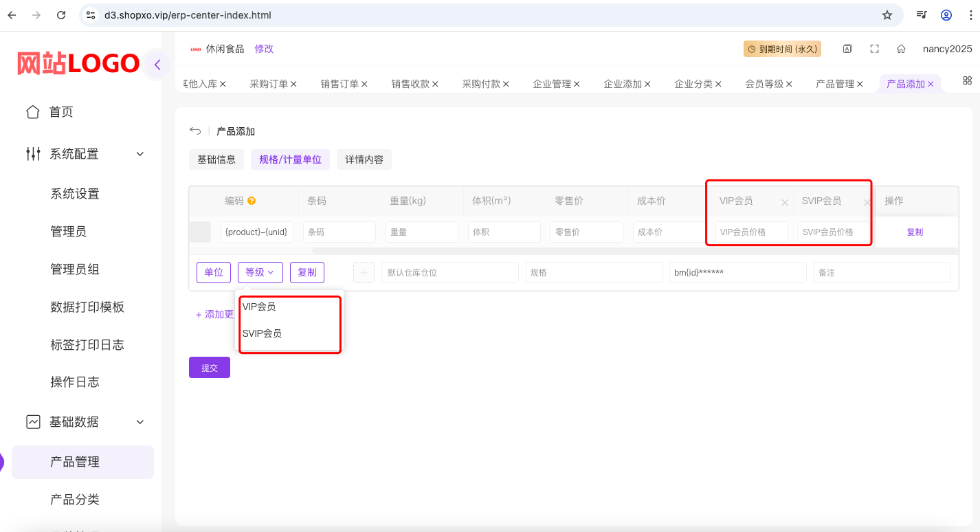Click the site info icon in address bar

coord(91,15)
